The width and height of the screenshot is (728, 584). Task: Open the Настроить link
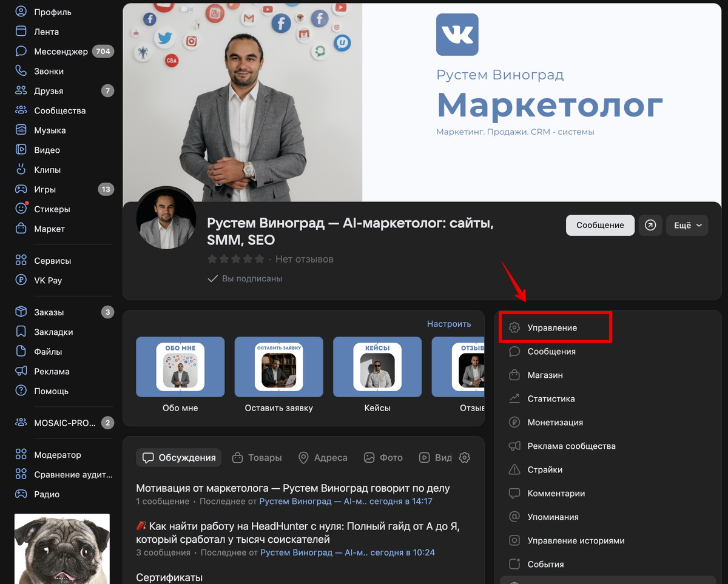[x=449, y=324]
